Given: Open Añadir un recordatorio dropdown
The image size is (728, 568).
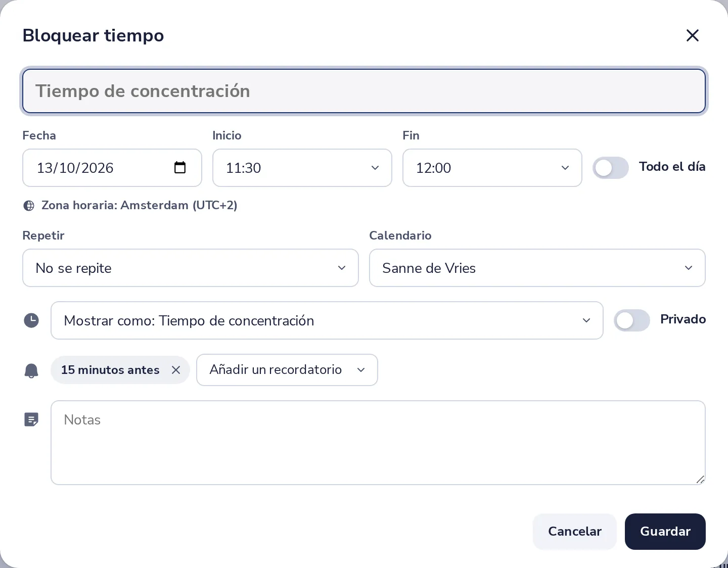Looking at the screenshot, I should 287,370.
